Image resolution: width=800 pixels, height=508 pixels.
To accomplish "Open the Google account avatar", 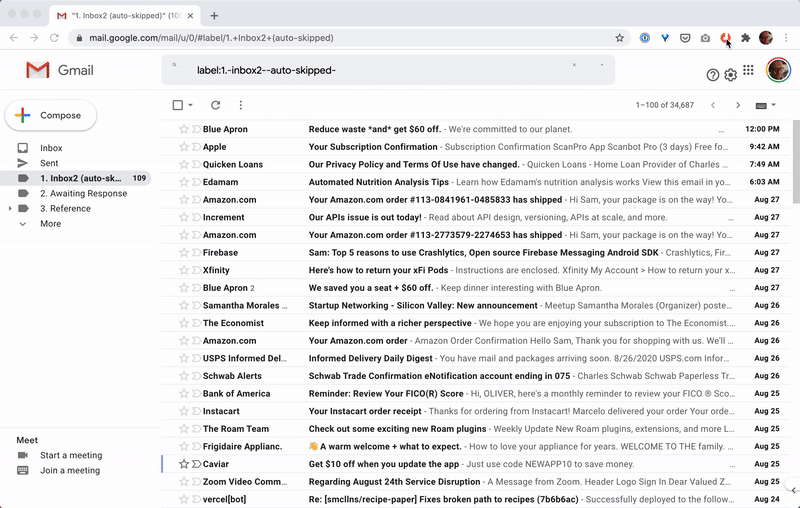I will pyautogui.click(x=778, y=70).
